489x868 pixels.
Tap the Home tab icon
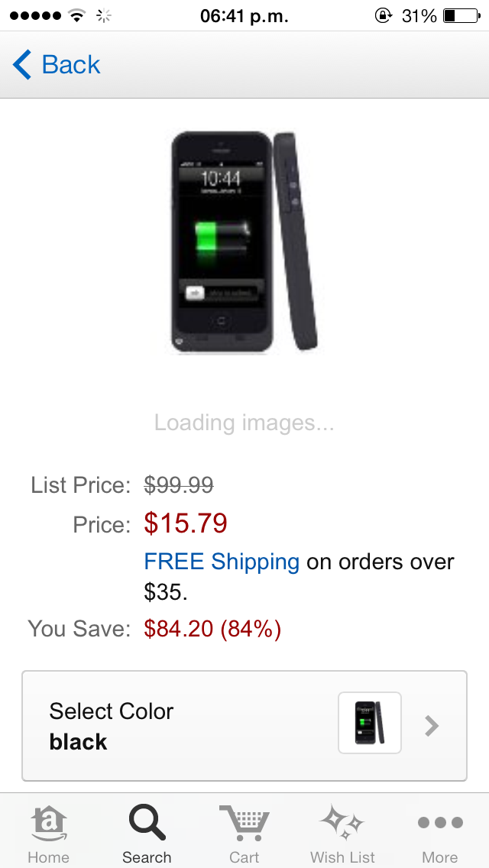point(49,823)
